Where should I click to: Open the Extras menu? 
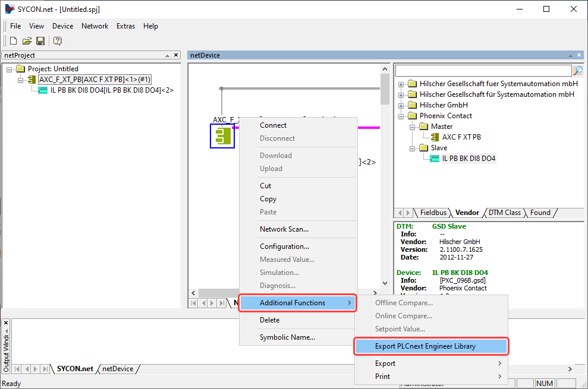[x=125, y=26]
